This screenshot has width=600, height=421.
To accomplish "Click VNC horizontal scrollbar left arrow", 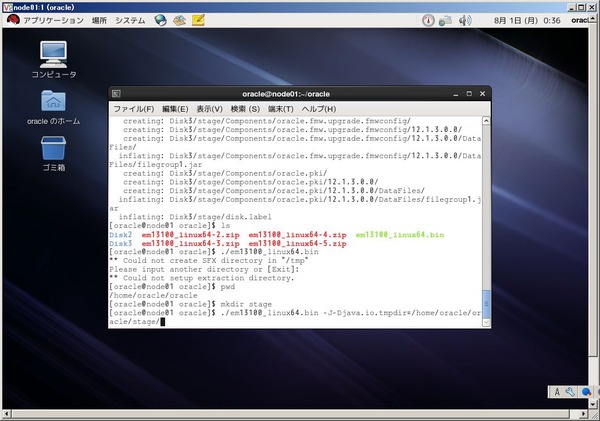I will (7, 413).
